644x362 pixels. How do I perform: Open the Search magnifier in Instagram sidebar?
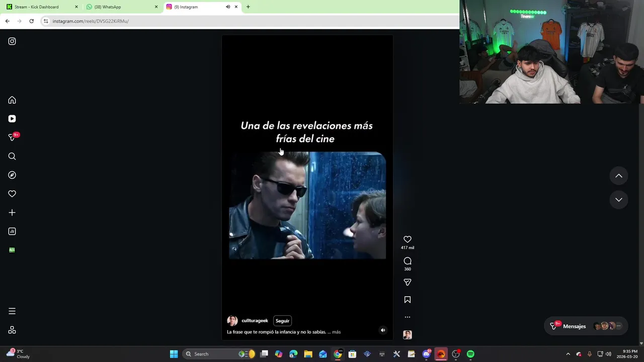pos(12,156)
